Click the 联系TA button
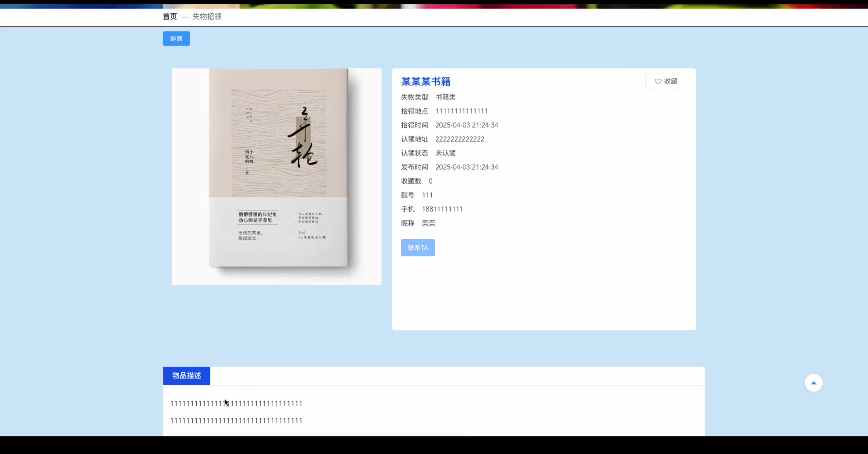868x454 pixels. pos(418,248)
